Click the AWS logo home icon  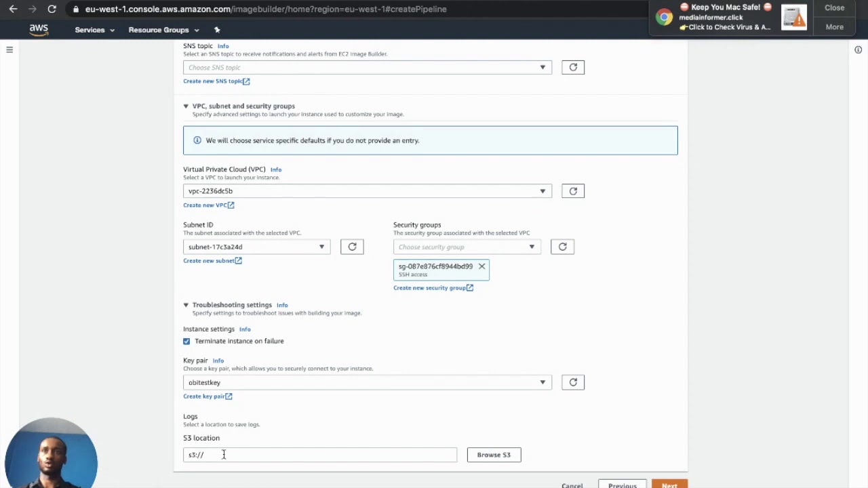39,29
